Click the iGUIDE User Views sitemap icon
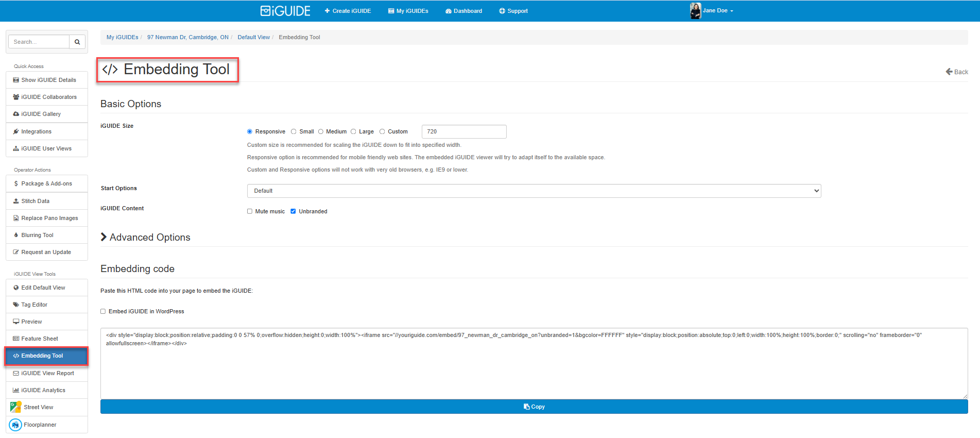This screenshot has width=980, height=438. point(16,148)
